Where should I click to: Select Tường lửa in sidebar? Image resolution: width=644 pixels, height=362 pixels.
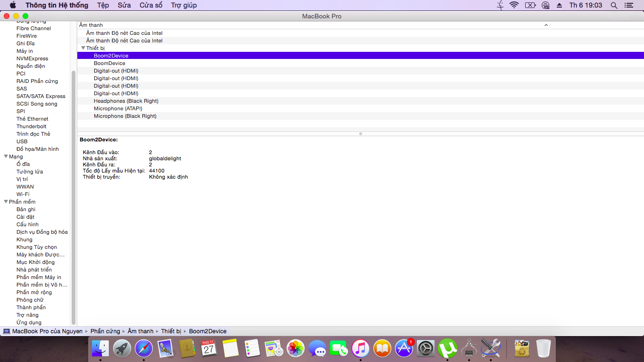coord(30,172)
